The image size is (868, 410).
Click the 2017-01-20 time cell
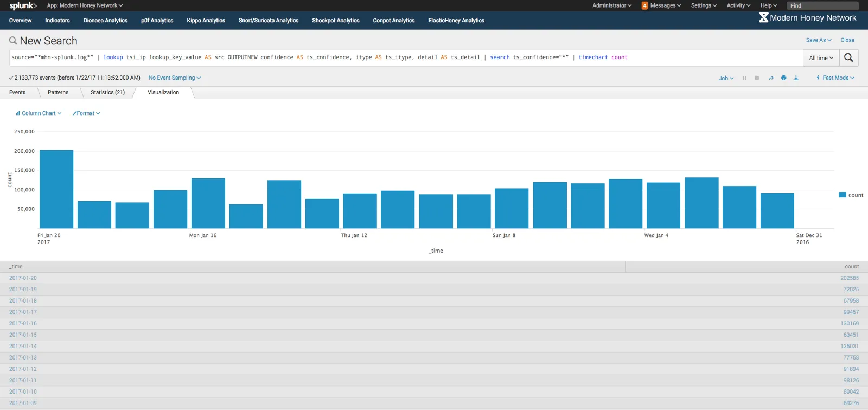pos(23,278)
